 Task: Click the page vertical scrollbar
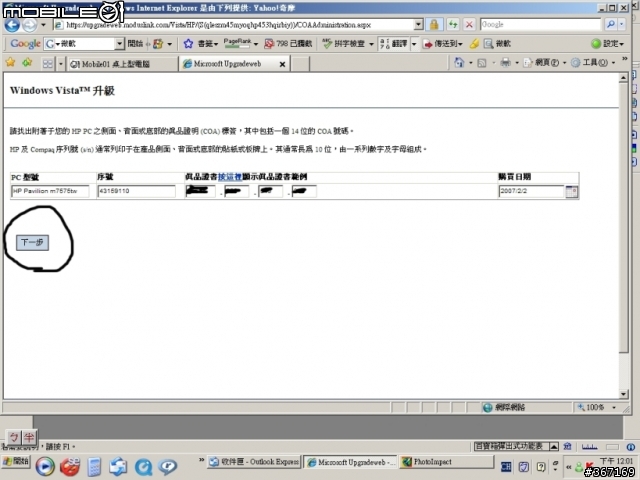[x=623, y=218]
